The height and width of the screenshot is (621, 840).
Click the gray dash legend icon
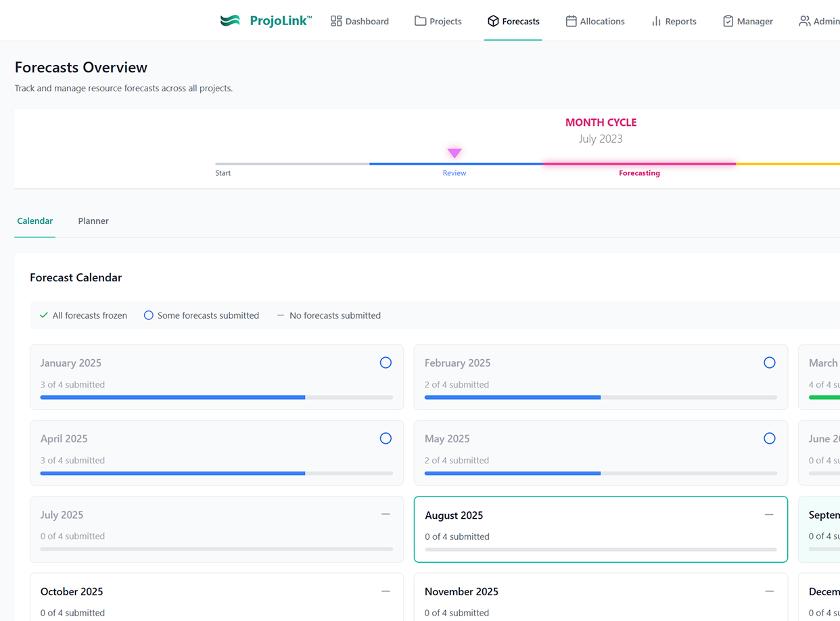point(281,315)
